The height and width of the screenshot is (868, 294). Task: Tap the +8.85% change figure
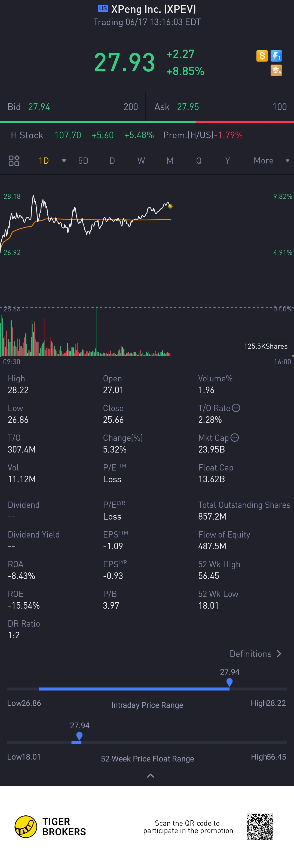(x=185, y=71)
